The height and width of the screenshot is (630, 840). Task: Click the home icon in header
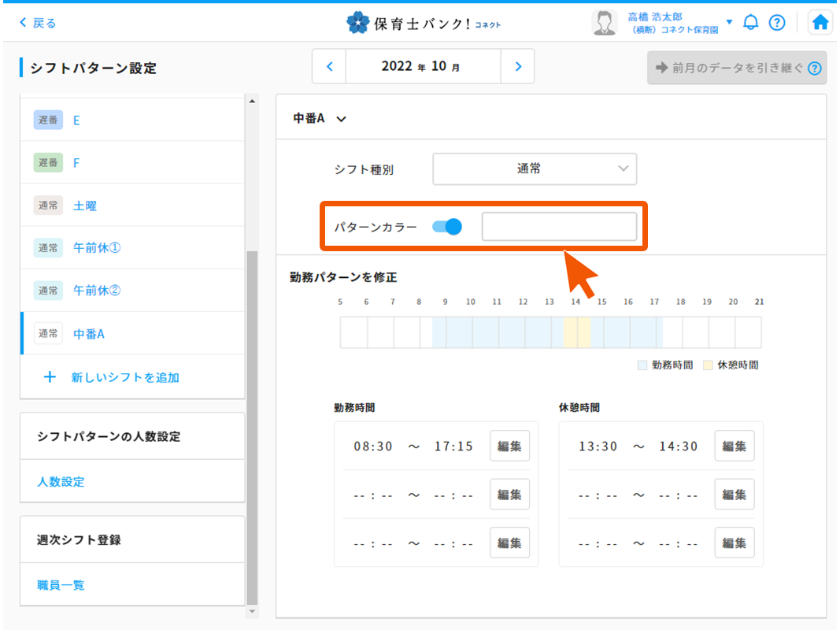click(820, 23)
